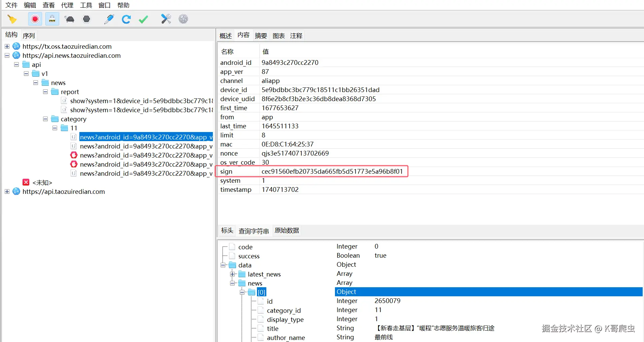
Task: Open the 代理 menu
Action: [67, 5]
